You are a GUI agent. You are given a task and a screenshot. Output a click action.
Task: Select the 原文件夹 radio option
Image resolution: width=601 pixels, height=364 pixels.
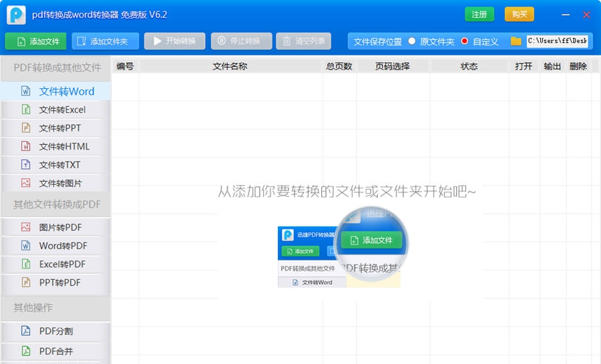(411, 41)
